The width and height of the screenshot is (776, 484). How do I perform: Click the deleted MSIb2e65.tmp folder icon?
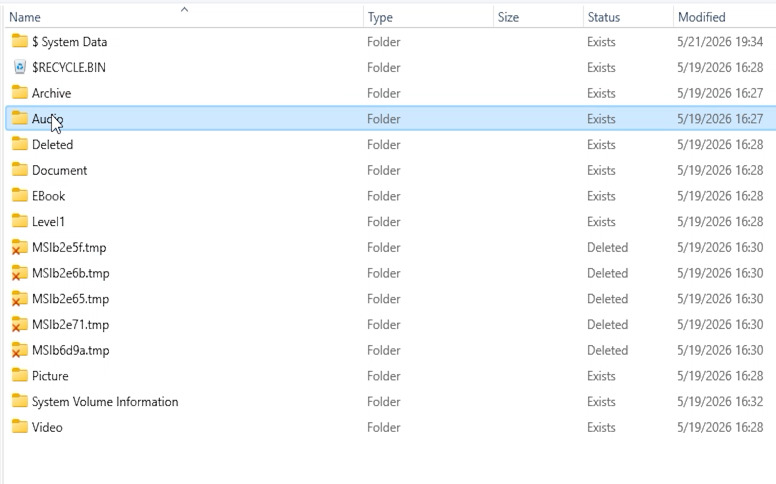coord(19,298)
